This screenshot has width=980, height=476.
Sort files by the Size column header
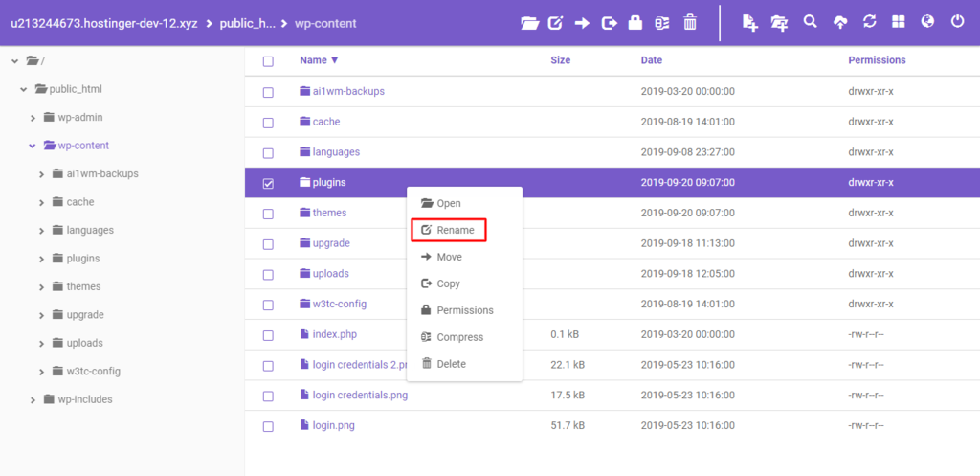point(561,60)
